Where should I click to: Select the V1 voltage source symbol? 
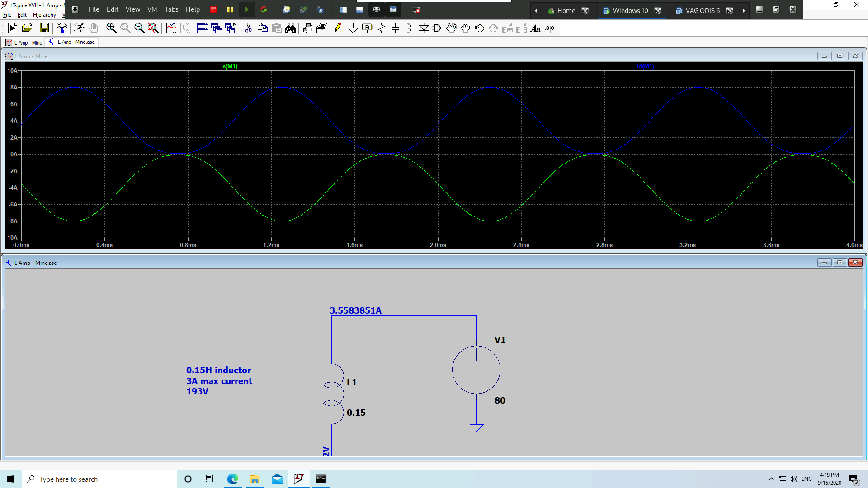476,370
